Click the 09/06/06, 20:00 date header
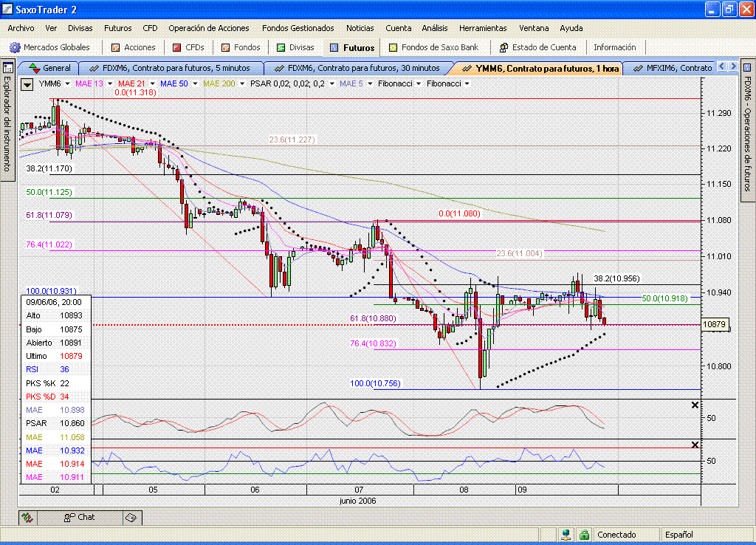 54,302
